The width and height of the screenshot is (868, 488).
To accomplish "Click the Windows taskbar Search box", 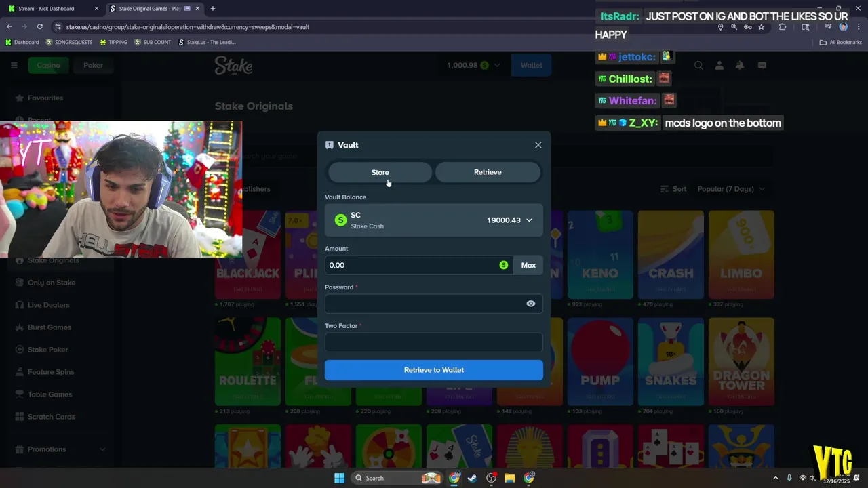I will tap(397, 478).
